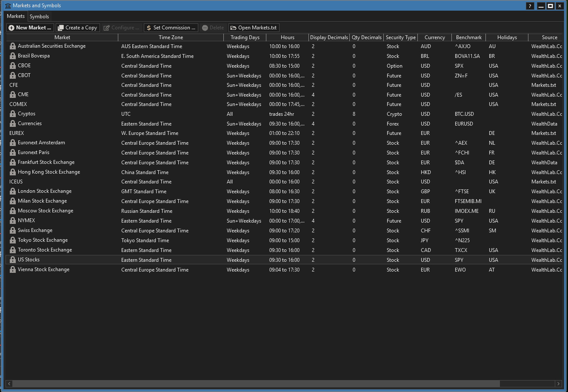Click lock icon for London Stock Exchange
Viewport: 568px width, 392px height.
click(13, 192)
